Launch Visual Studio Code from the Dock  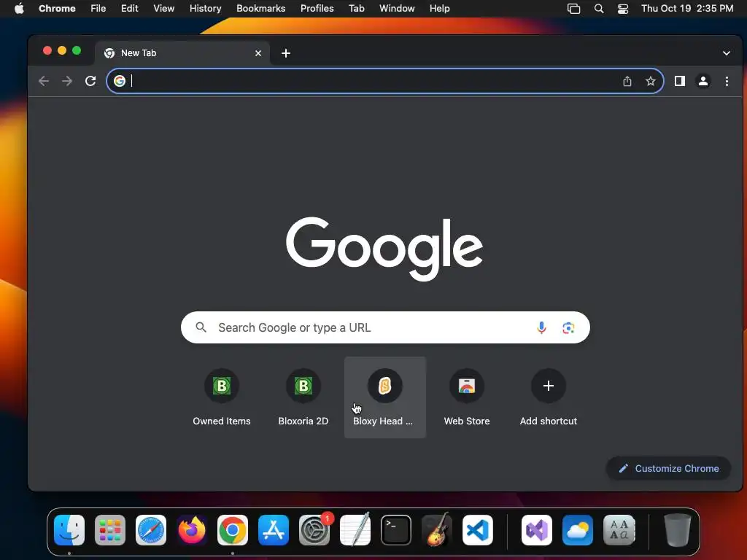coord(478,530)
